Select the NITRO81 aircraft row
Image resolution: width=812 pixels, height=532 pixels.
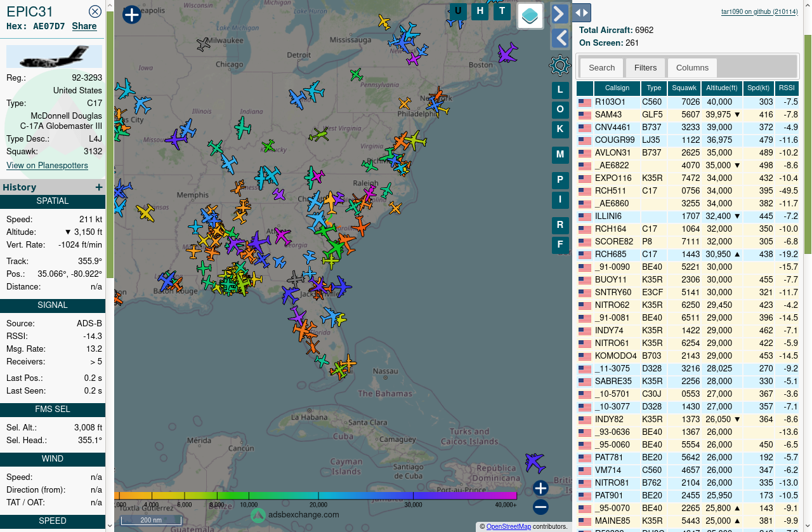click(x=688, y=483)
